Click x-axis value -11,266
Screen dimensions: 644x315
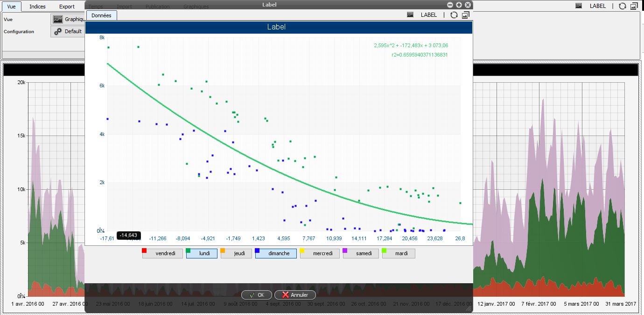[x=158, y=238]
